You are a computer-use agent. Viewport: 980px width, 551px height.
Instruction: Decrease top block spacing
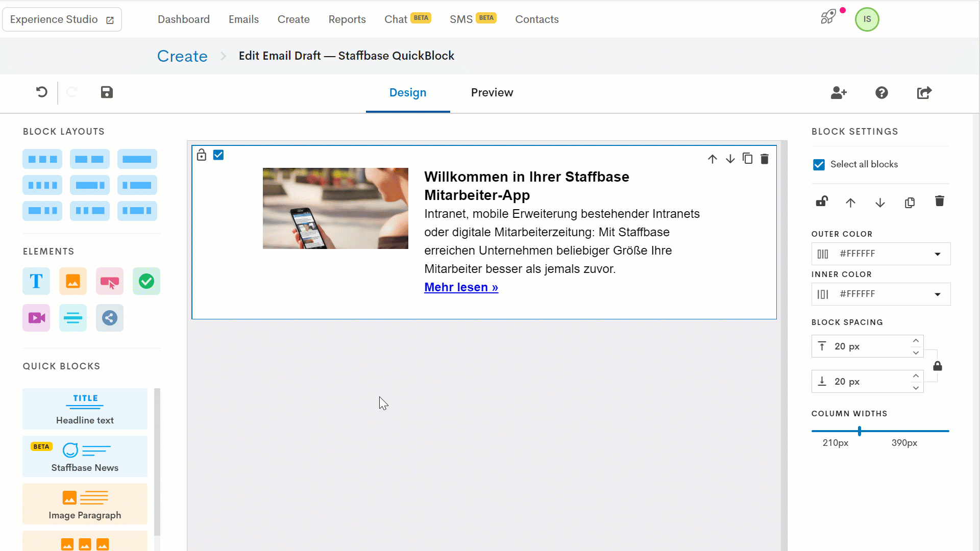916,353
